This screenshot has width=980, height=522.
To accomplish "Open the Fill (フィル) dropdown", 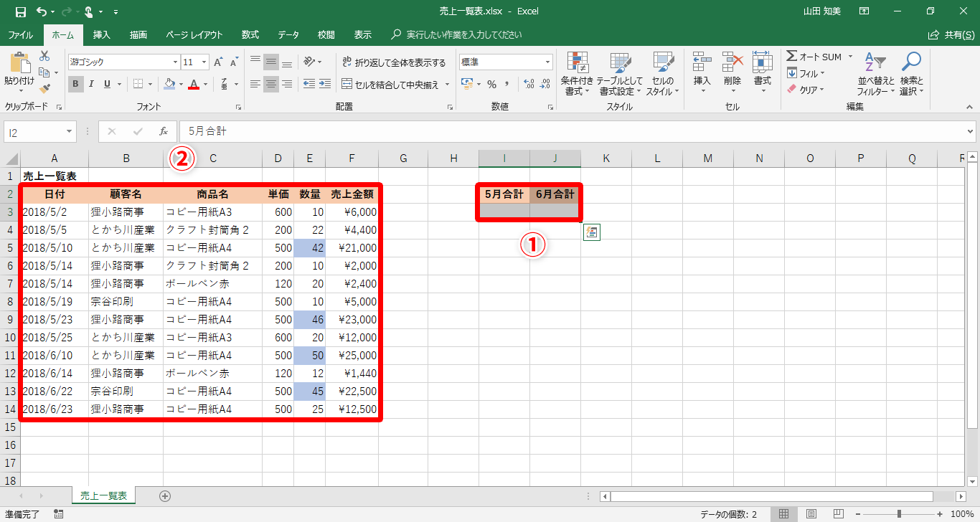I will [x=806, y=73].
